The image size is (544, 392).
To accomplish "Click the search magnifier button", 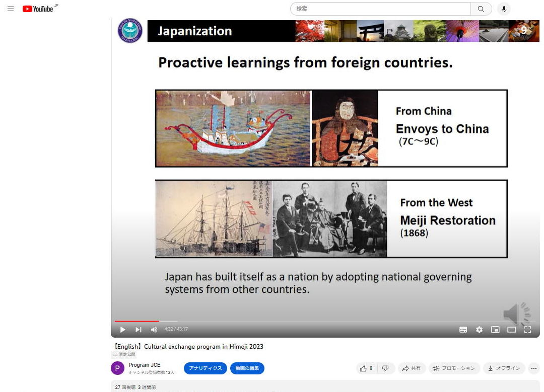I will (x=481, y=9).
